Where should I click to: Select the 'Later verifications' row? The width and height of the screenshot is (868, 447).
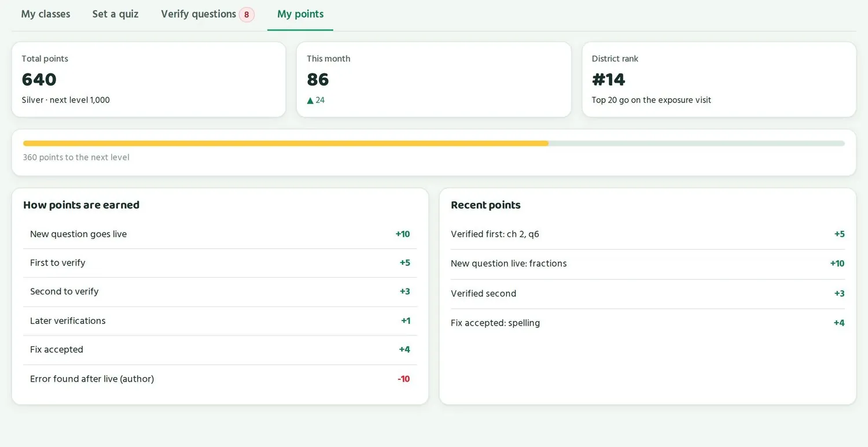click(x=220, y=321)
